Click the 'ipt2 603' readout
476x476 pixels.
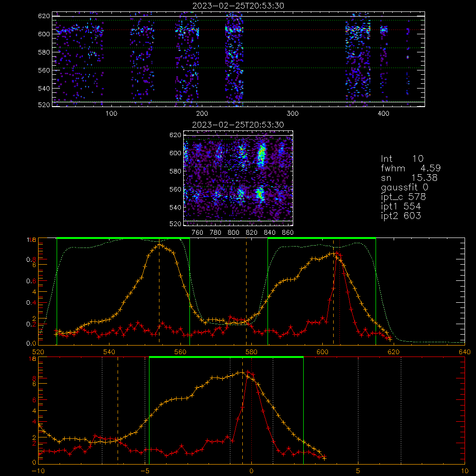point(401,216)
